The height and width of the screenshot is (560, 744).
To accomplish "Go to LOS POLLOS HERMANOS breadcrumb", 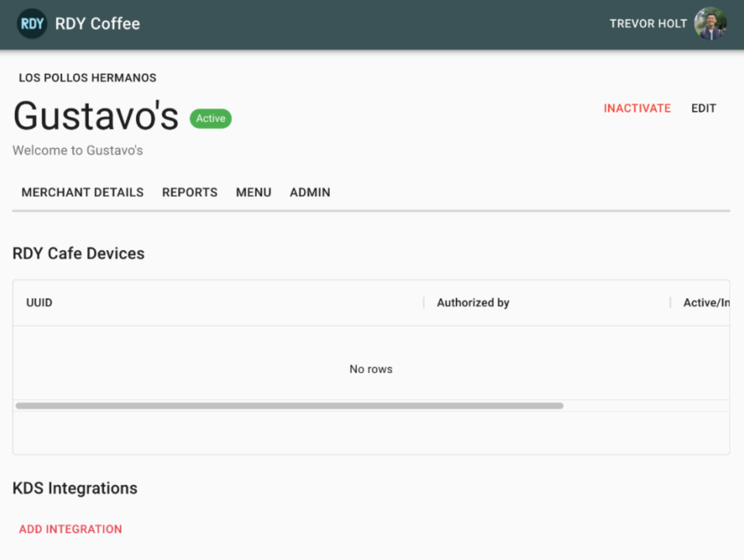I will (87, 78).
